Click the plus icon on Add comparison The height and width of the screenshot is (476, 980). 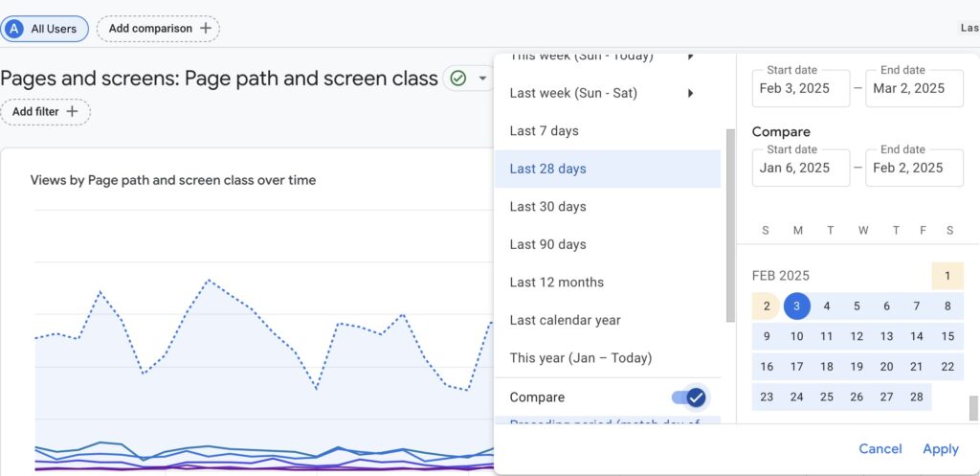(206, 28)
